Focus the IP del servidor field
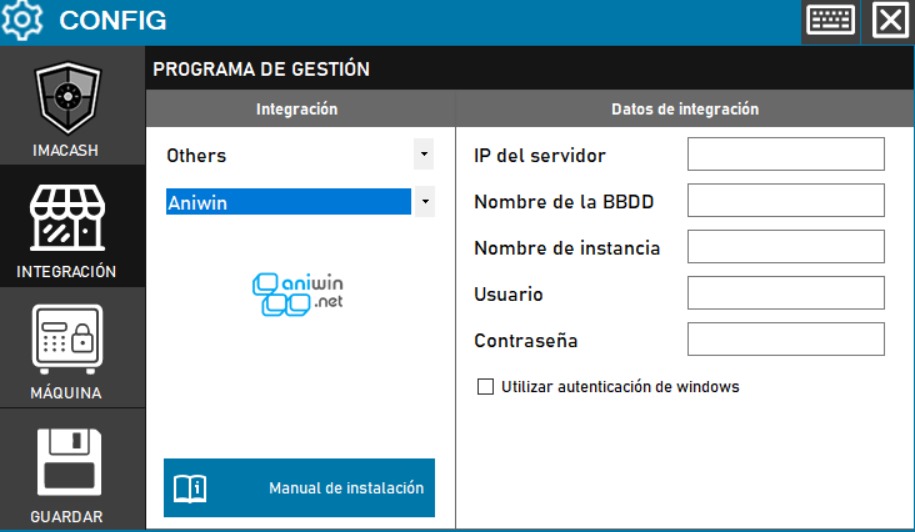Image resolution: width=915 pixels, height=532 pixels. point(785,155)
